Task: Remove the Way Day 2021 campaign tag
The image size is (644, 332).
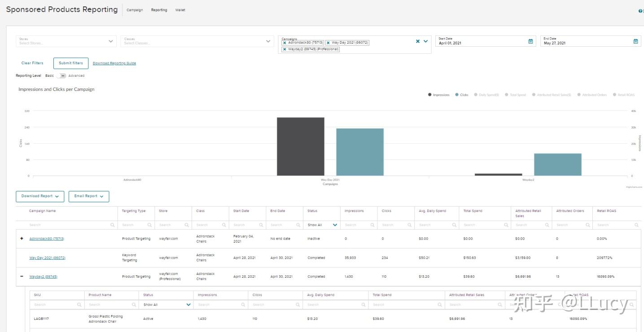Action: [x=328, y=43]
